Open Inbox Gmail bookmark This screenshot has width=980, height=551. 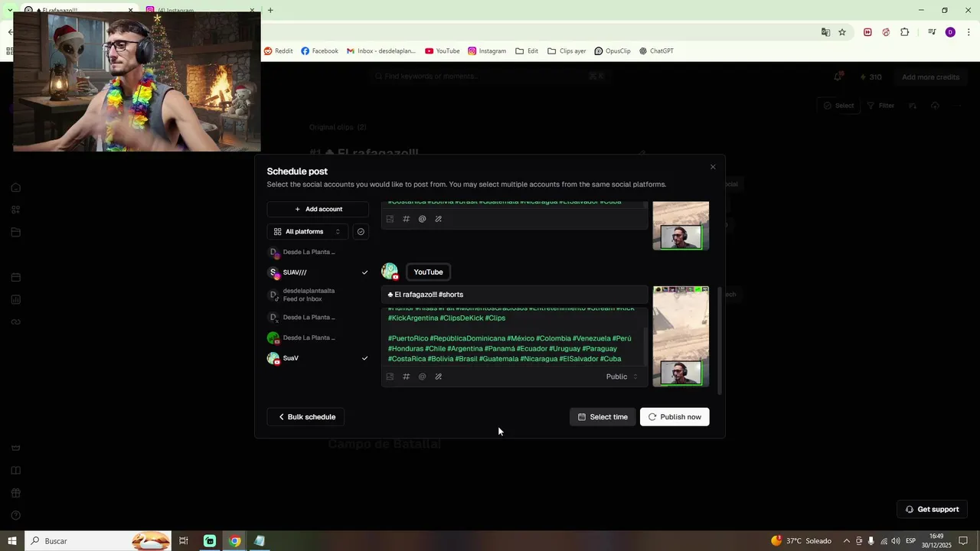click(x=381, y=51)
